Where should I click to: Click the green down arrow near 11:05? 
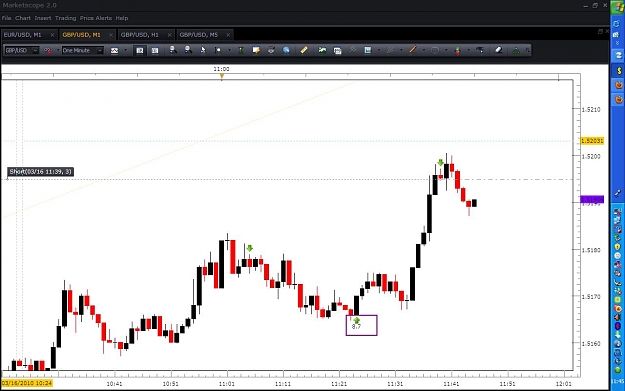click(x=250, y=248)
